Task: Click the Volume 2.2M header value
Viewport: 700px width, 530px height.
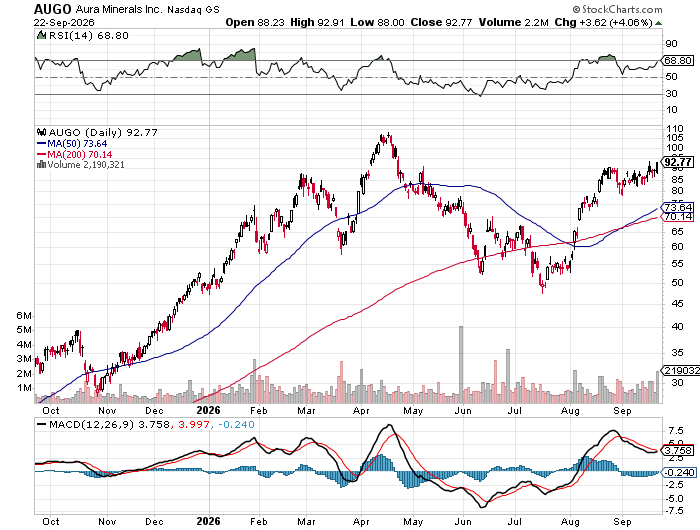Action: tap(513, 22)
